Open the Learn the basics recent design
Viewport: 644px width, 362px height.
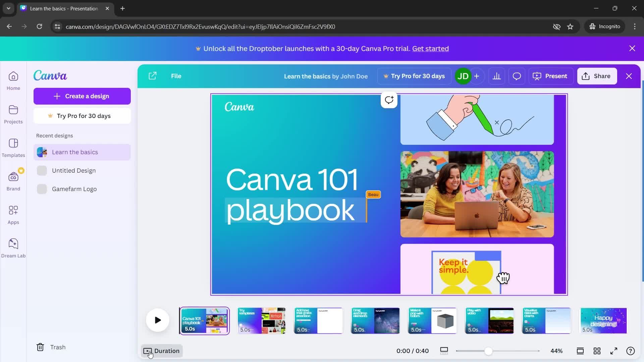point(82,152)
